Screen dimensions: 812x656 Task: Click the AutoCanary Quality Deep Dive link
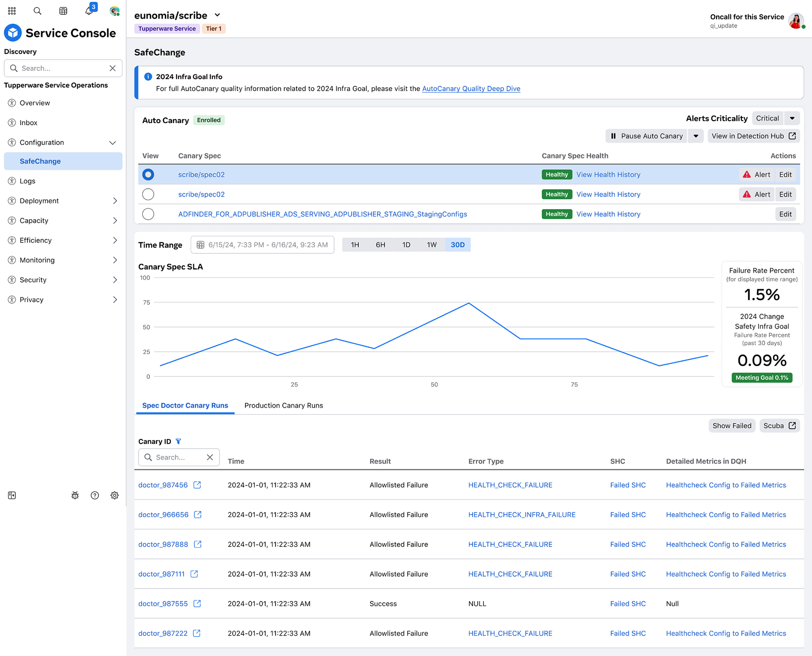pyautogui.click(x=471, y=88)
